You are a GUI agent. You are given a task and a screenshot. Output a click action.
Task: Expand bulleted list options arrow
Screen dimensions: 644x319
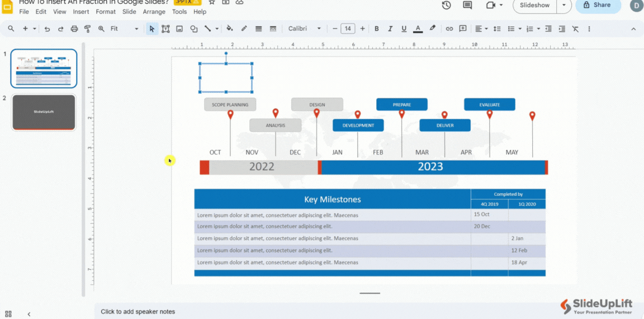click(520, 29)
